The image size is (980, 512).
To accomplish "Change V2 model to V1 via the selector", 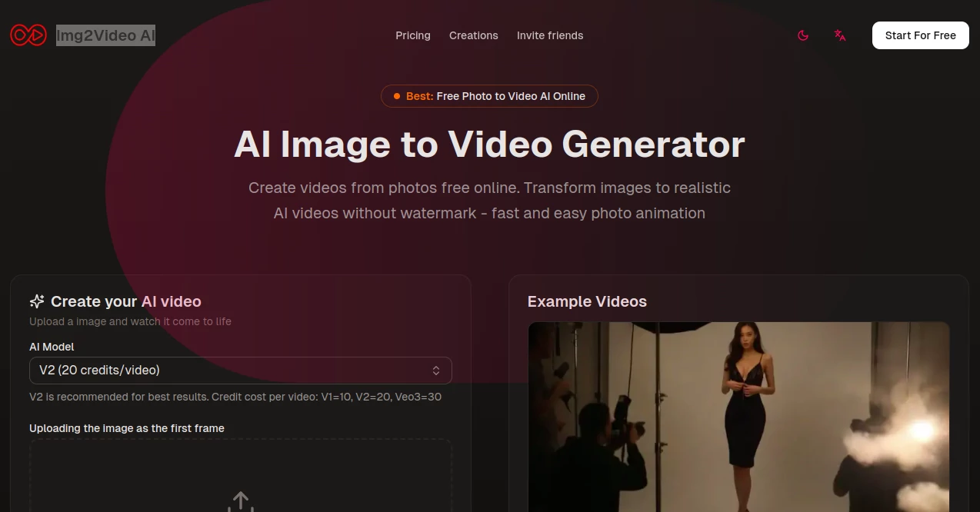I will 241,370.
